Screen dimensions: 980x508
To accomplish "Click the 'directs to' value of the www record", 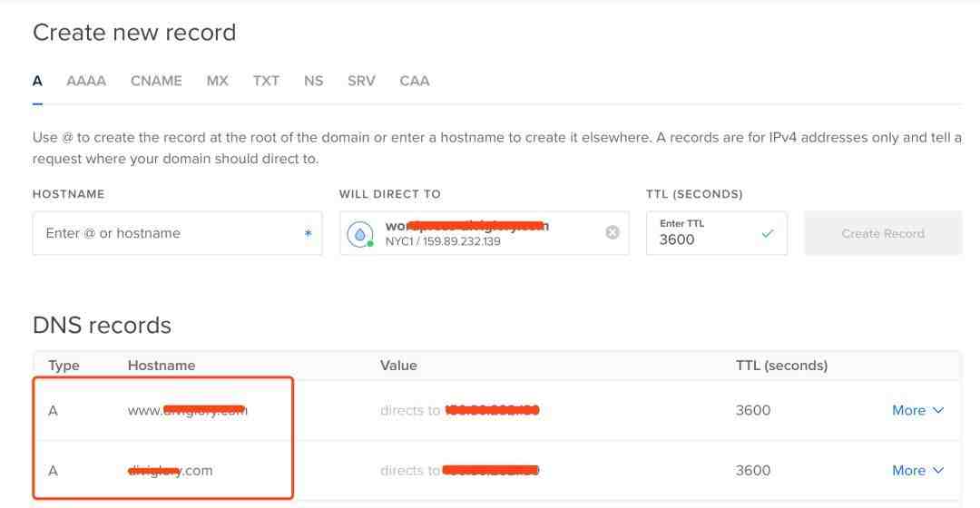I will [459, 410].
